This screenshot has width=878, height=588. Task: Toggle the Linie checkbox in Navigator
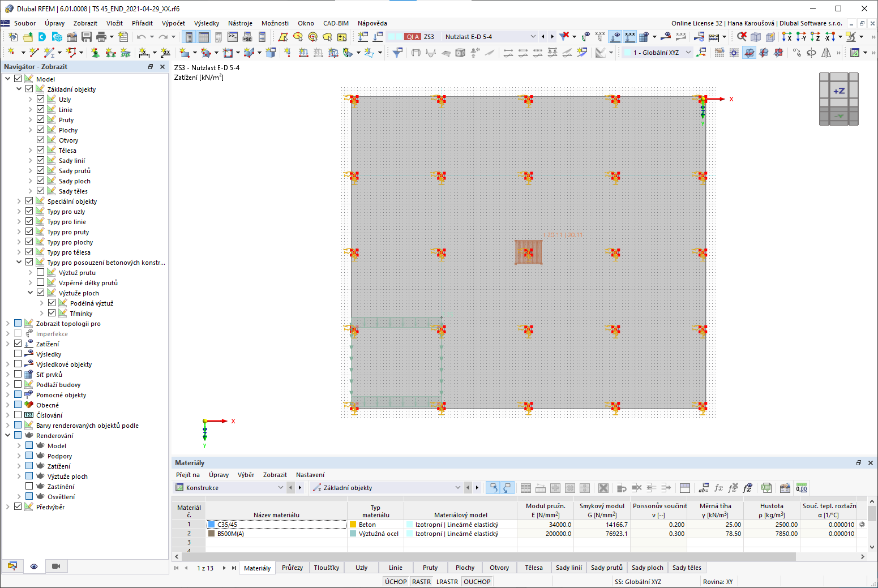click(x=40, y=109)
